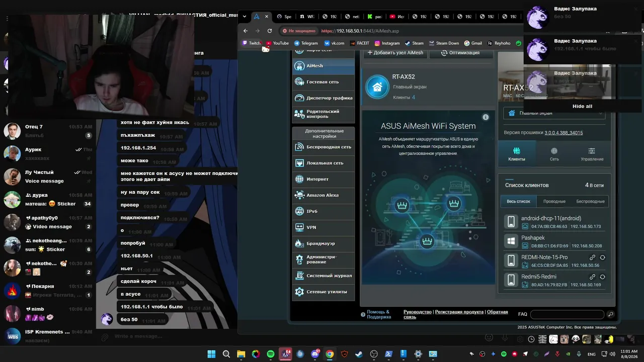Click the link icon for REDMI-Note-15-Pro
This screenshot has width=644, height=362.
pos(593,257)
